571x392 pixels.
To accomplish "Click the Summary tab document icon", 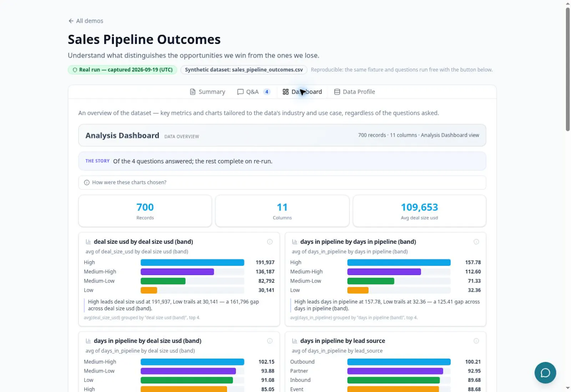I will coord(193,92).
